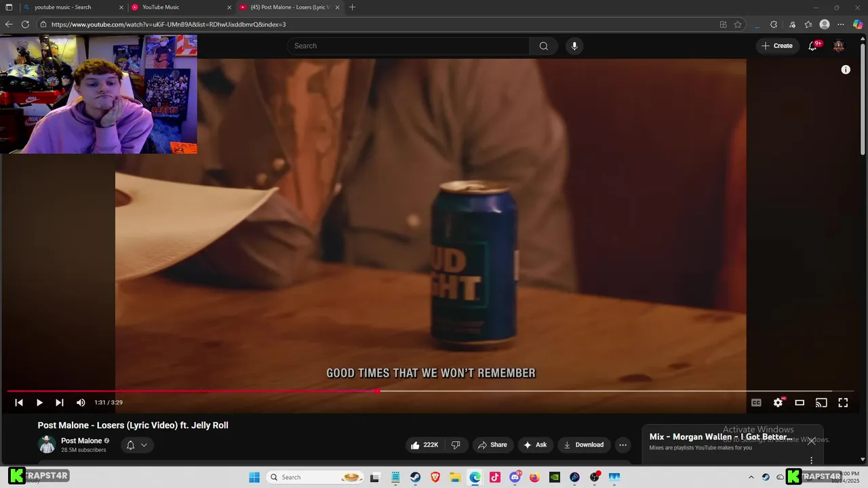The image size is (868, 488).
Task: Open Task View on taskbar
Action: pos(374,477)
